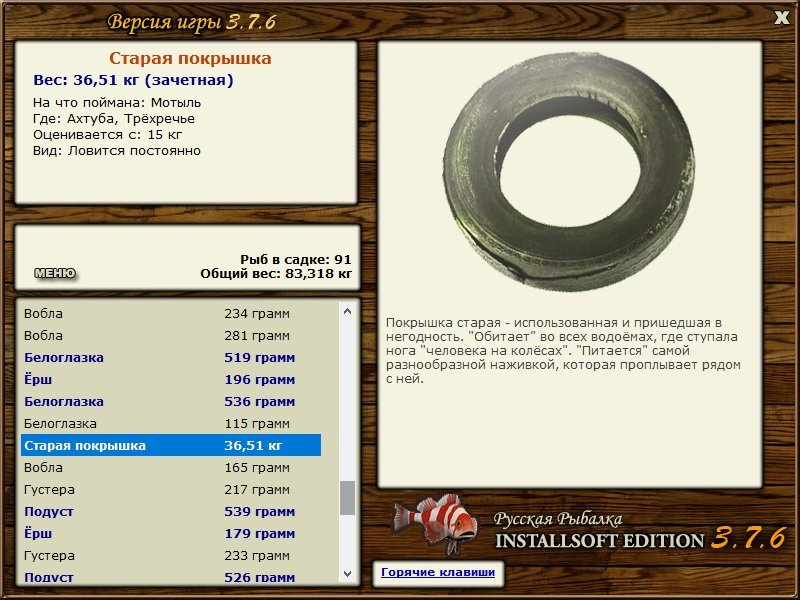Click the red striped fish logo icon
The image size is (800, 600).
(x=436, y=524)
